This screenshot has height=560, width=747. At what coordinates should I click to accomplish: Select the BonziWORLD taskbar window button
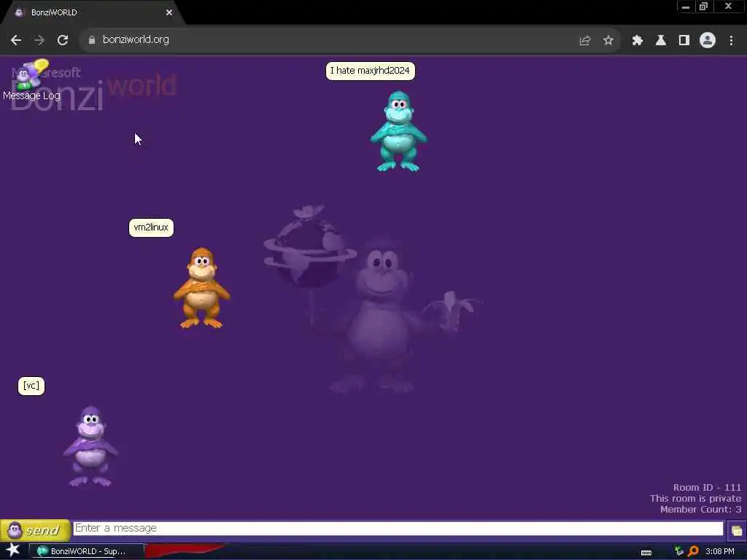(x=87, y=551)
